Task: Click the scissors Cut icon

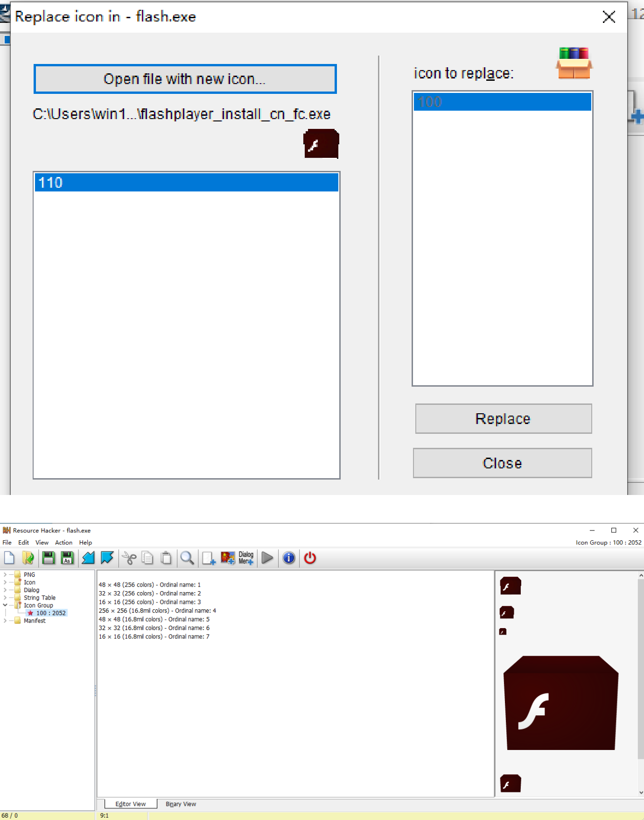Action: [x=129, y=558]
